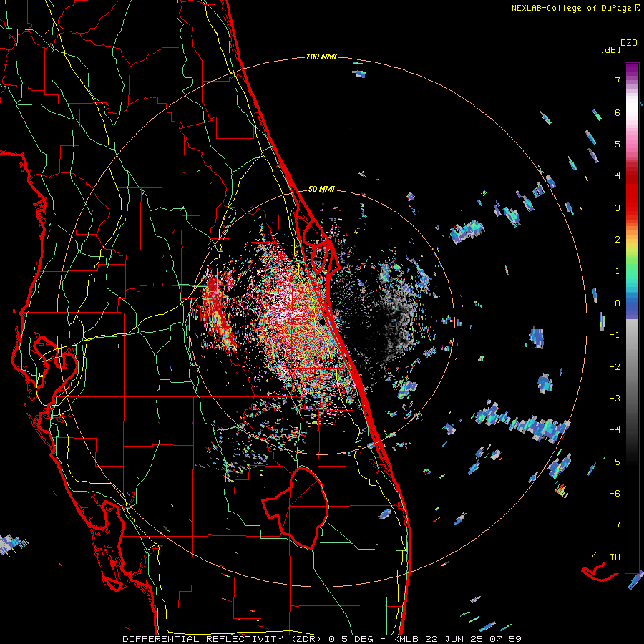Click the -5 dB scale label
This screenshot has width=644, height=644.
pyautogui.click(x=615, y=462)
